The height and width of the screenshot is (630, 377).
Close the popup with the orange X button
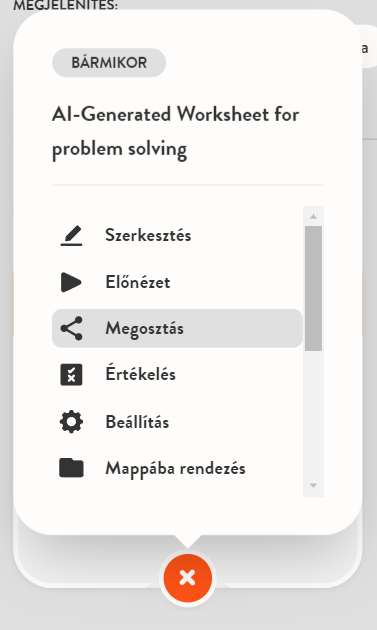[188, 578]
